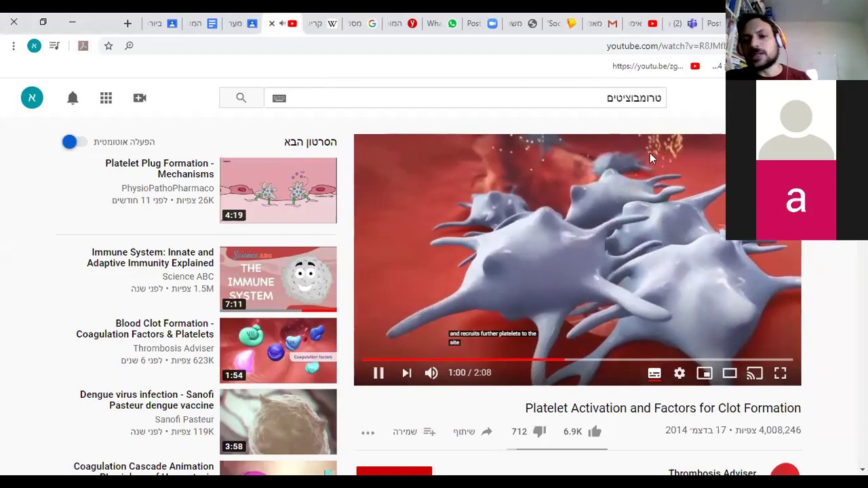This screenshot has height=488, width=868.
Task: Switch to the Zoom Post tab
Action: (x=482, y=24)
